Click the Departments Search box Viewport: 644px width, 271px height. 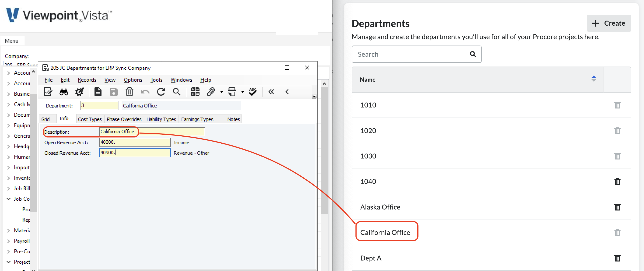pyautogui.click(x=416, y=54)
